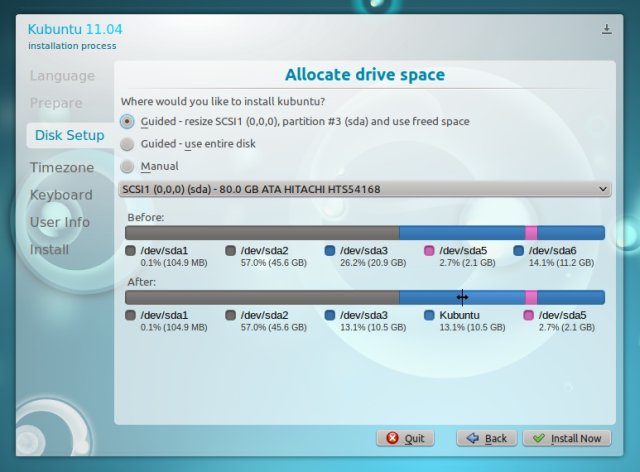
Task: Click the pink sda5 segment in the Before bar
Action: click(531, 233)
